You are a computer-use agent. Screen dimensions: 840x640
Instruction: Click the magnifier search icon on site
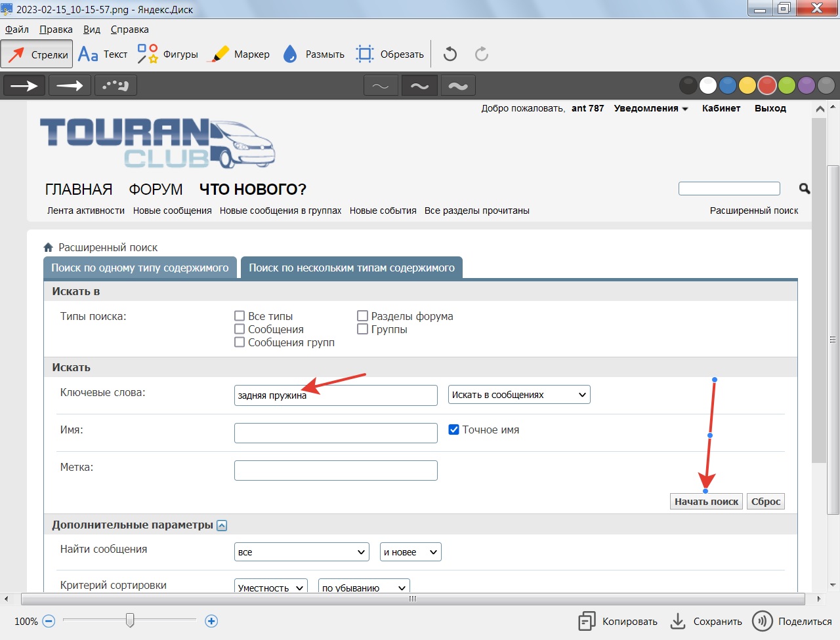[x=805, y=189]
